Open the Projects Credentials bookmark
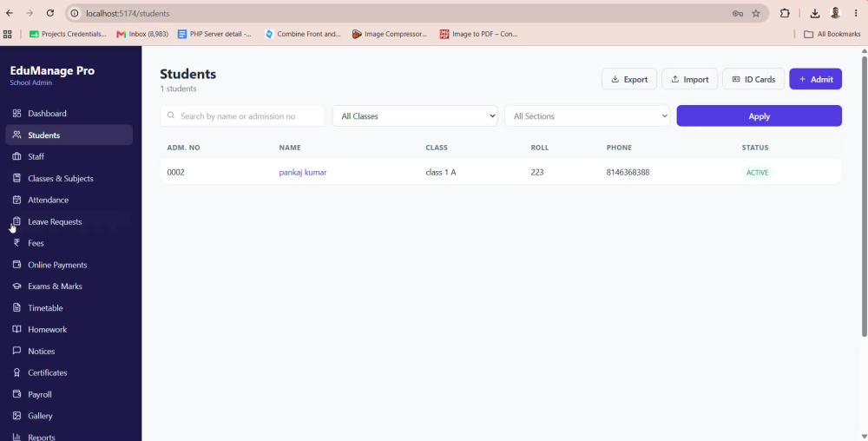This screenshot has width=868, height=441. click(x=68, y=34)
